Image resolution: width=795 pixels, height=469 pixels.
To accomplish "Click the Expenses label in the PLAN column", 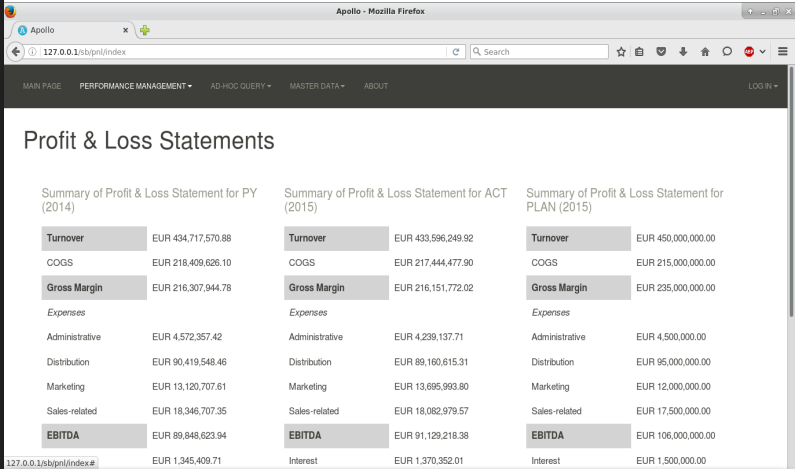I will [551, 312].
